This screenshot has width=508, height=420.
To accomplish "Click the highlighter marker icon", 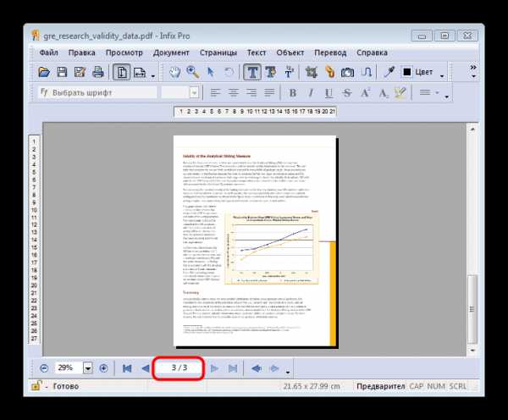I will 400,92.
